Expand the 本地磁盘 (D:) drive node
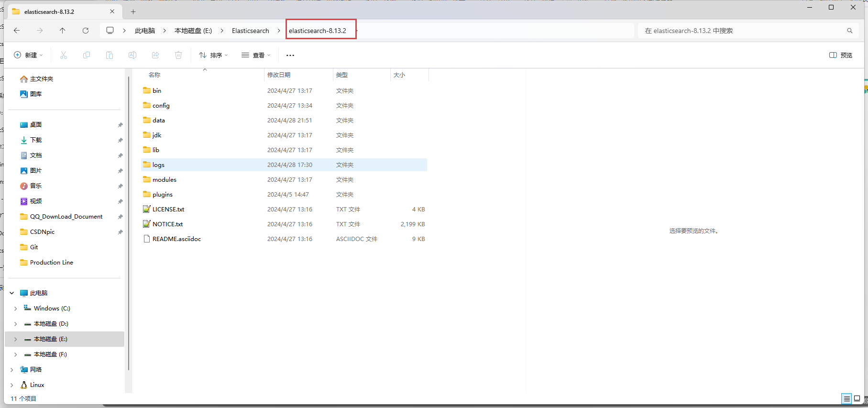This screenshot has height=408, width=868. [x=16, y=324]
